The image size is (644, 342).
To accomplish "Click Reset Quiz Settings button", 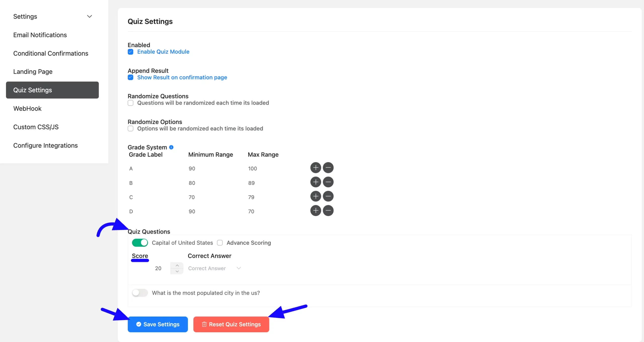I will (231, 324).
